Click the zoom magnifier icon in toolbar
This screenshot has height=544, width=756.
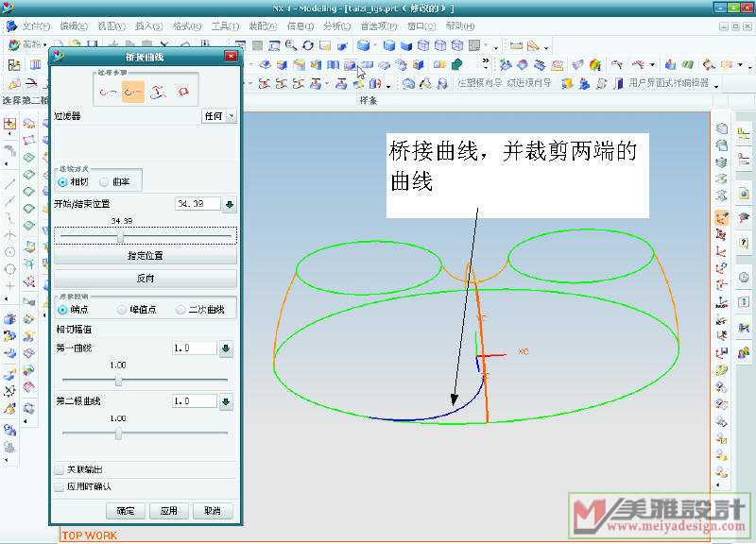pyautogui.click(x=291, y=44)
